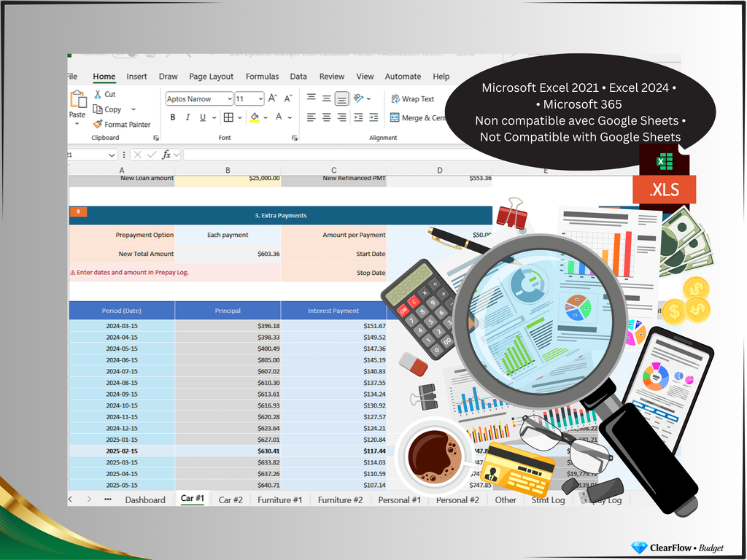Toggle Wrap Text
This screenshot has height=560, width=747.
[413, 98]
